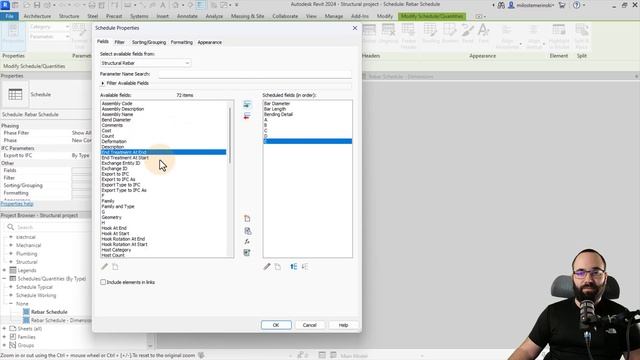Screen dimensions: 640x360
Task: Select 'Bar Length' in Scheduled fields
Action: click(x=275, y=109)
